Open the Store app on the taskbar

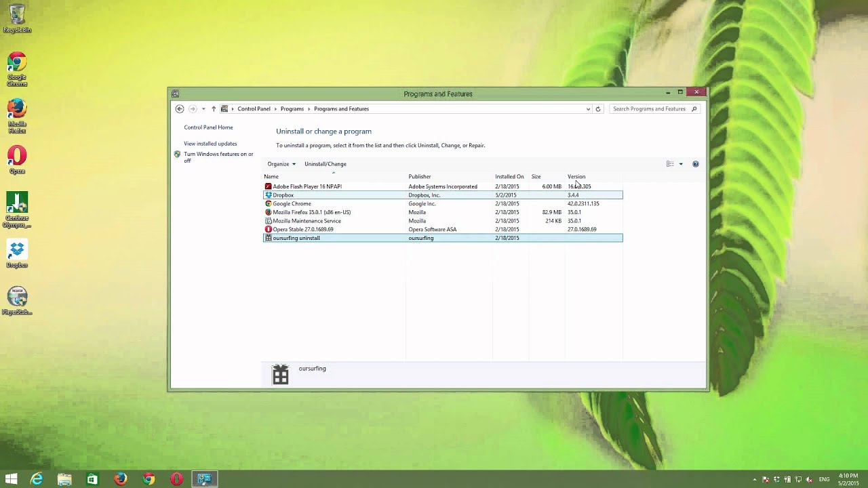tap(92, 479)
